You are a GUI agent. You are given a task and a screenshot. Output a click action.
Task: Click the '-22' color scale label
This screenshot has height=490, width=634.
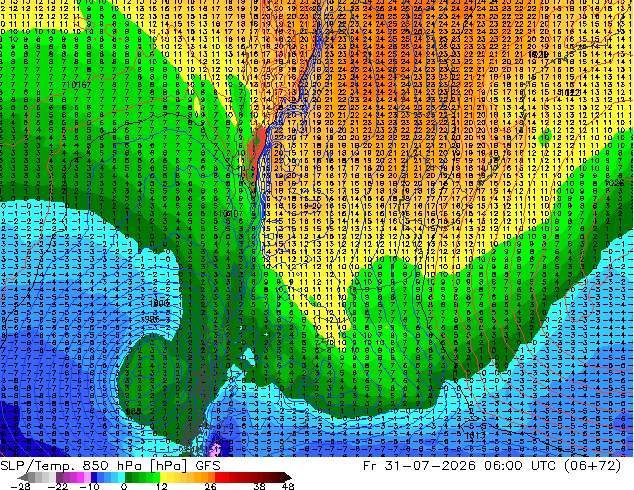point(58,486)
